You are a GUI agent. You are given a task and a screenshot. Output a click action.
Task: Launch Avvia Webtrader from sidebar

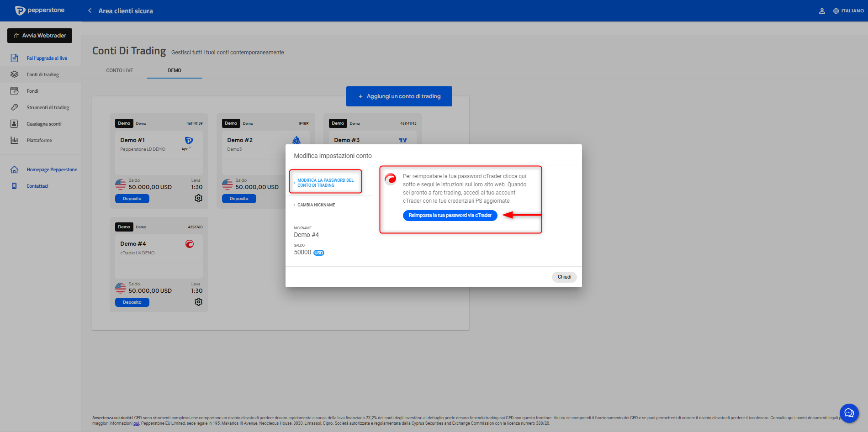click(x=40, y=36)
